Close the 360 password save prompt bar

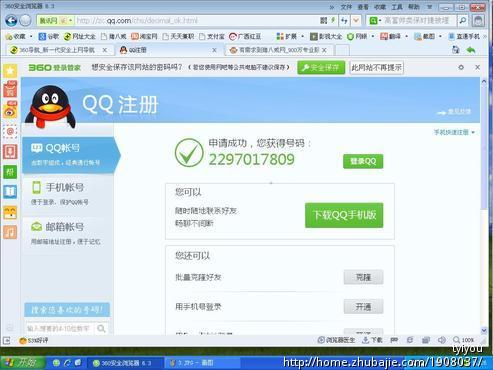point(477,67)
